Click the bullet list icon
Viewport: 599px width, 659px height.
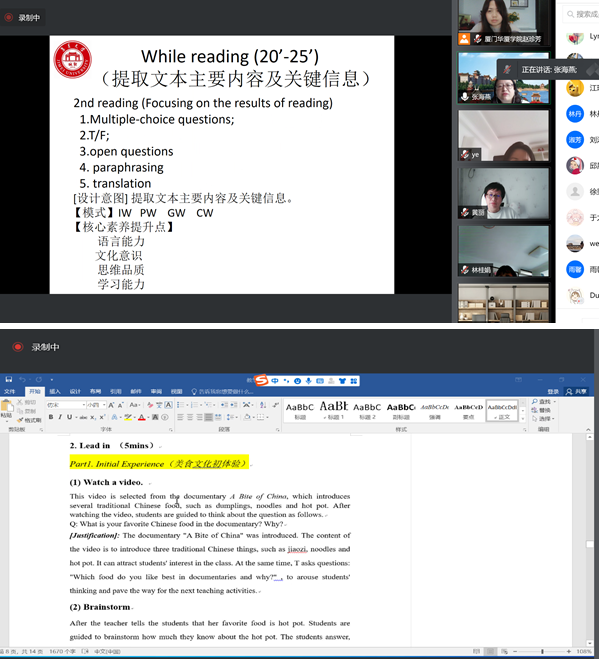pyautogui.click(x=180, y=405)
